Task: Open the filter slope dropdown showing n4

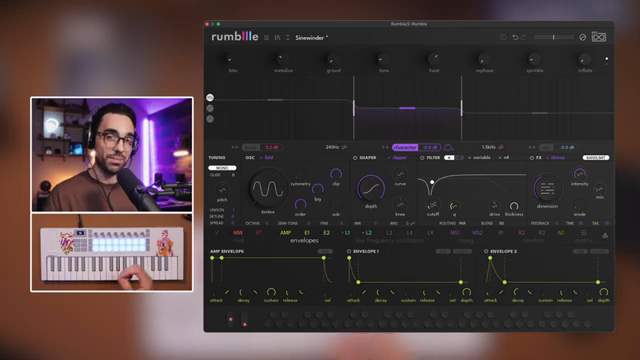Action: 504,158
